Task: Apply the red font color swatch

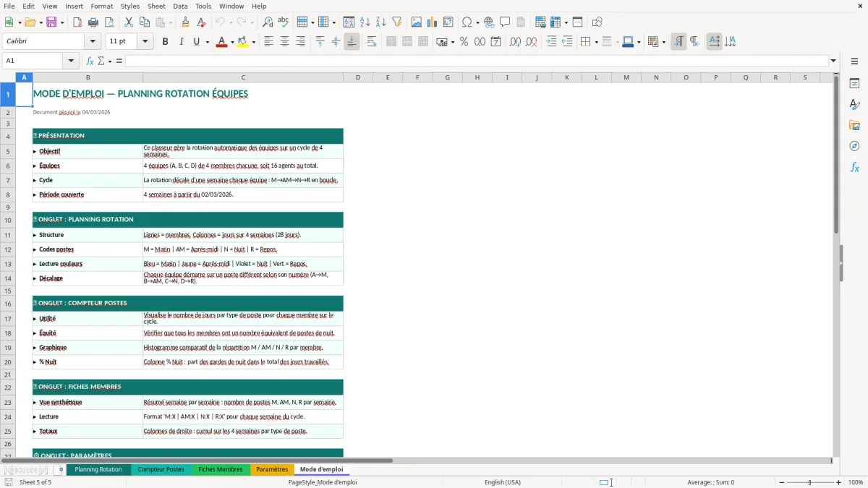Action: click(x=221, y=42)
